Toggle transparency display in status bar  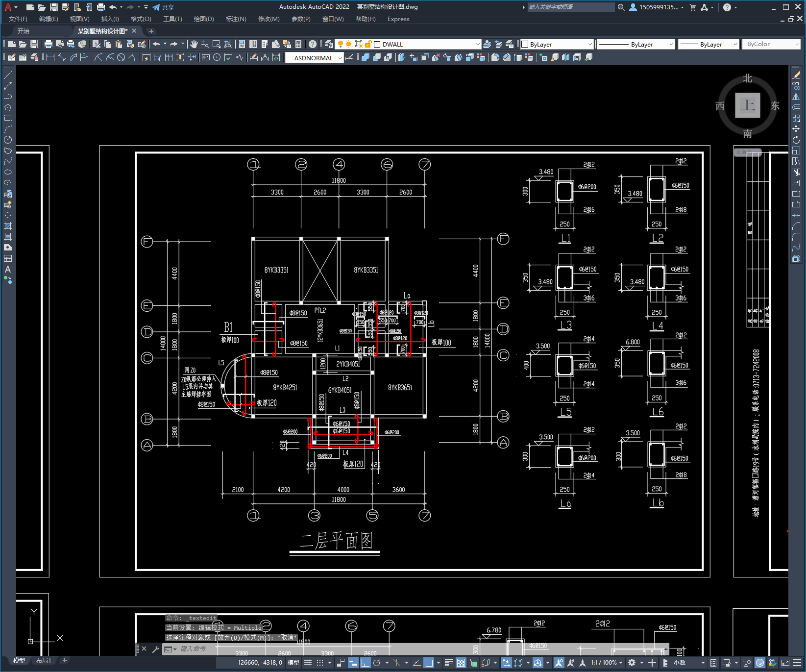pos(461,663)
